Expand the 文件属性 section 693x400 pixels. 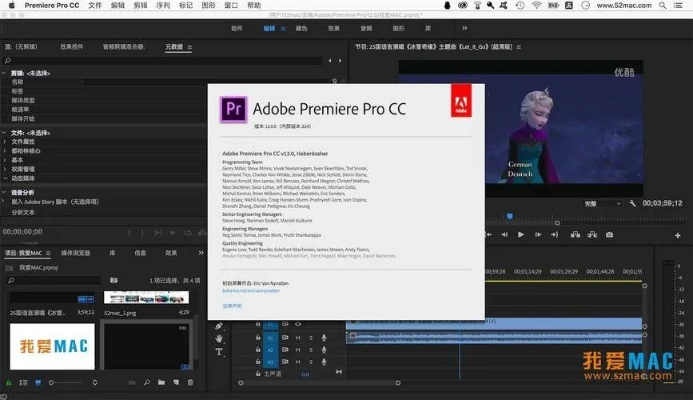coord(4,143)
